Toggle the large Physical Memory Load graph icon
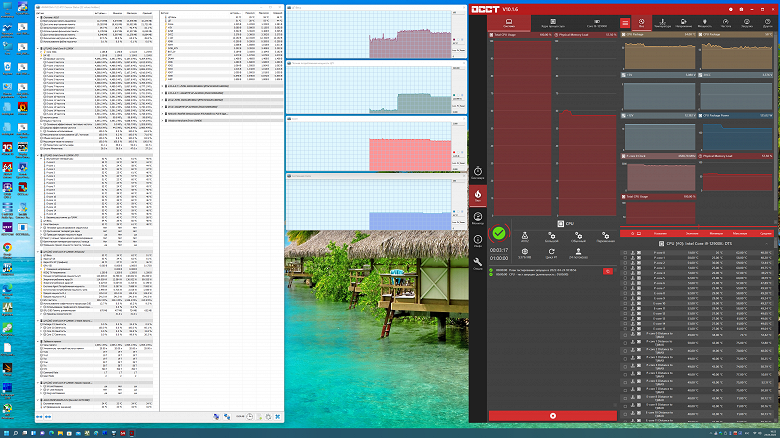The height and width of the screenshot is (438, 780). 556,35
